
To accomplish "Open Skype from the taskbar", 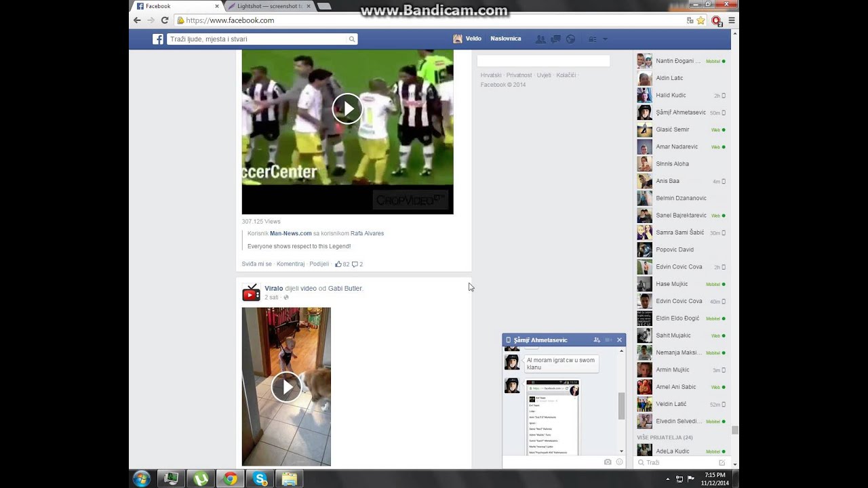I will (260, 479).
